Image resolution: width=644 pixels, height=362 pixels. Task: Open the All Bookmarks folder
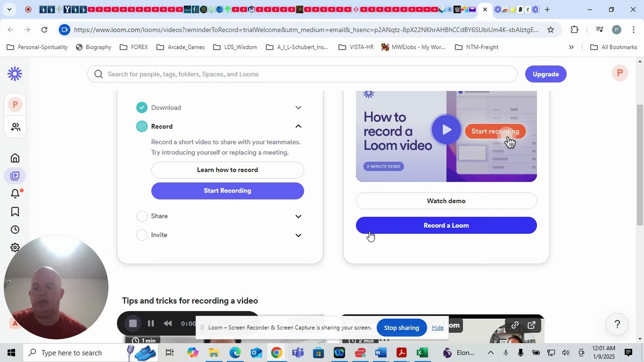click(613, 47)
